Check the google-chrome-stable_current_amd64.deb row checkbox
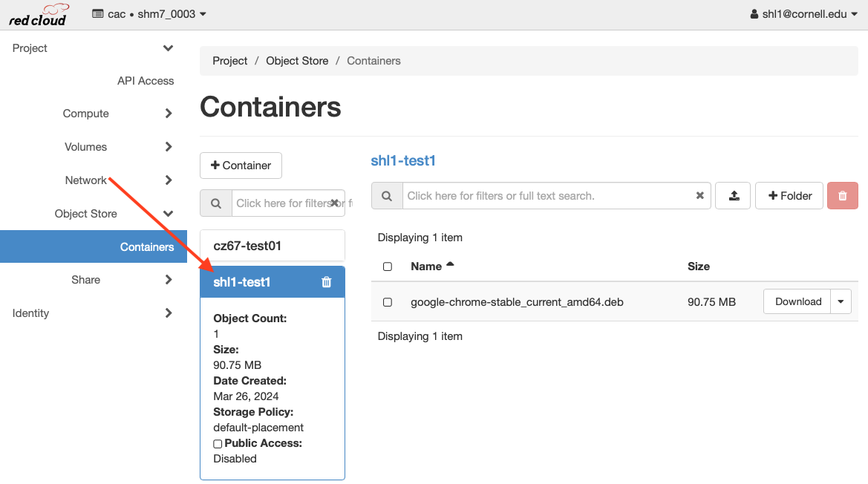868x484 pixels. 388,302
